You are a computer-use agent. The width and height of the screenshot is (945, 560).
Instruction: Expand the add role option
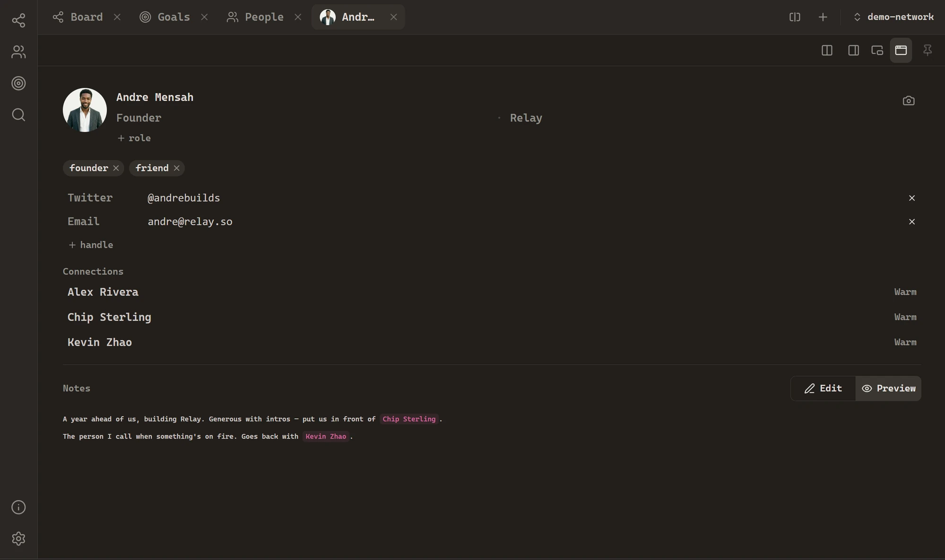click(x=134, y=138)
